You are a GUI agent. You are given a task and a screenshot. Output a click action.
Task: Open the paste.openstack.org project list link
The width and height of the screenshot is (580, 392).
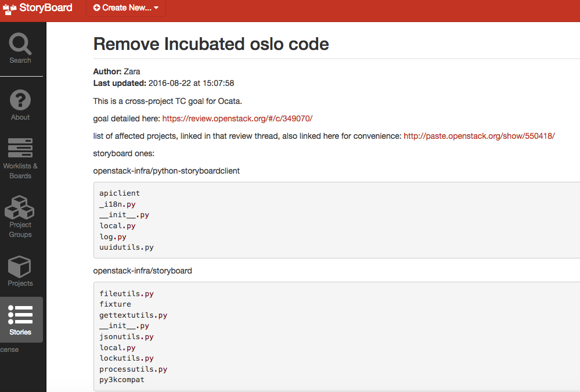pos(479,136)
